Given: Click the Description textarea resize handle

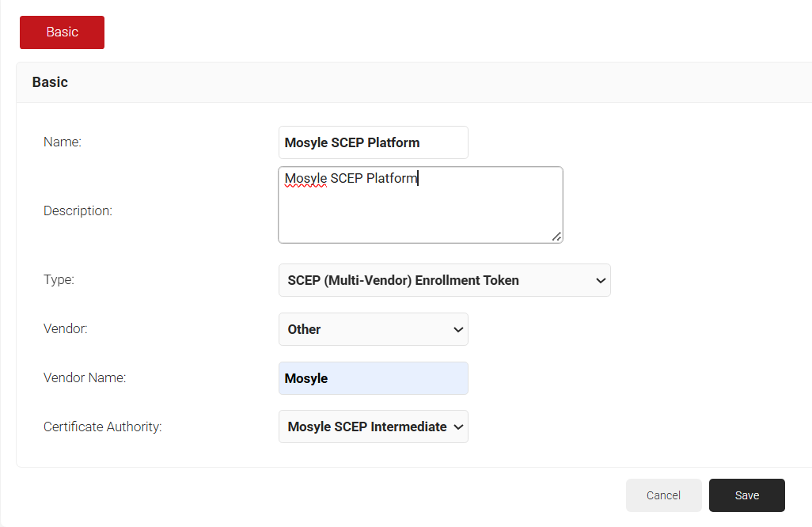Looking at the screenshot, I should (557, 237).
